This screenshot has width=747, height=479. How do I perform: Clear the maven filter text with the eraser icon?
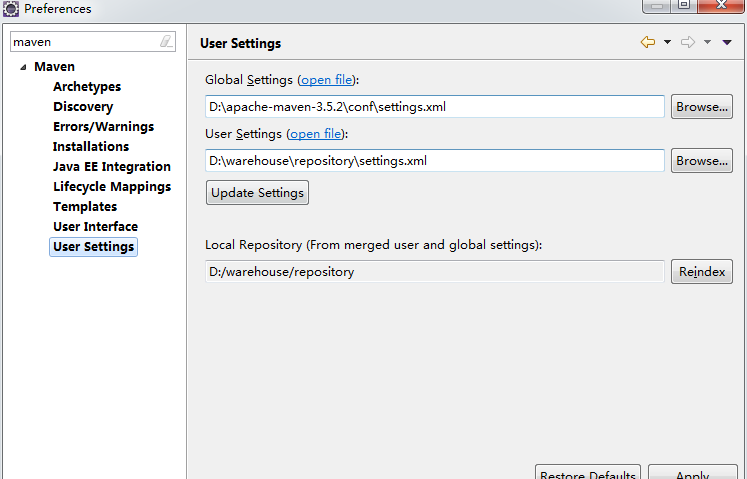point(166,42)
